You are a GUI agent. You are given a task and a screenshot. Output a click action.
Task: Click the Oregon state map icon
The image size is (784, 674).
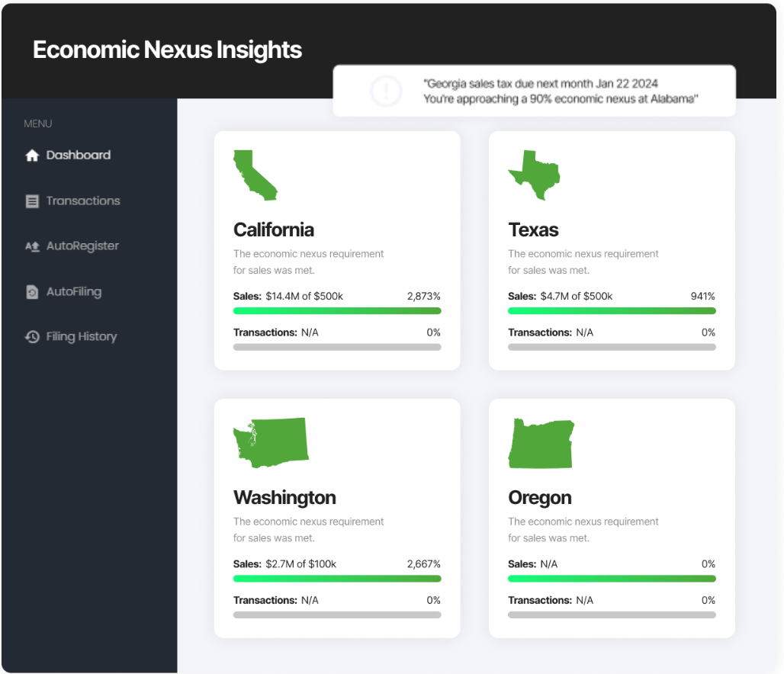pyautogui.click(x=541, y=443)
